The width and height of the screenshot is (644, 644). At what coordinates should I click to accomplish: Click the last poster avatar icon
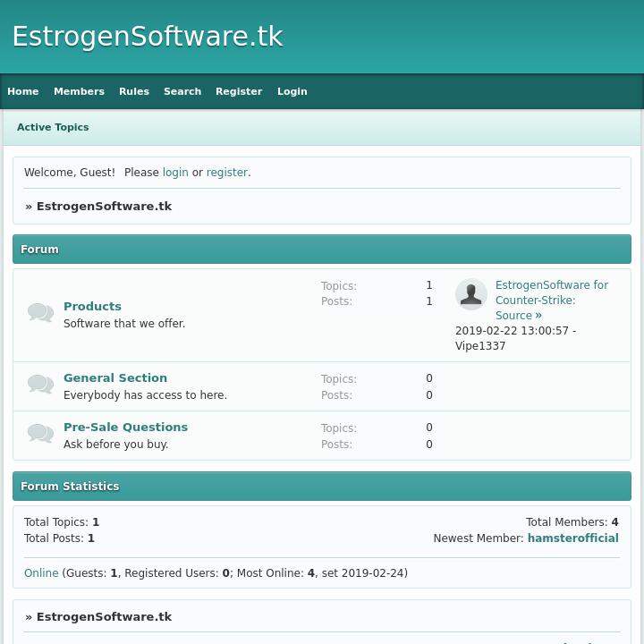pos(471,294)
